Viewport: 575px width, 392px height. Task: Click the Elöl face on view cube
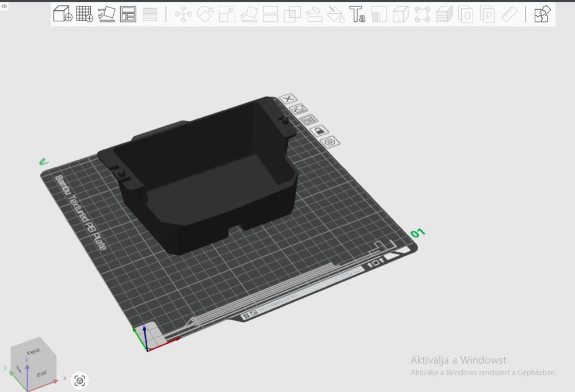41,374
